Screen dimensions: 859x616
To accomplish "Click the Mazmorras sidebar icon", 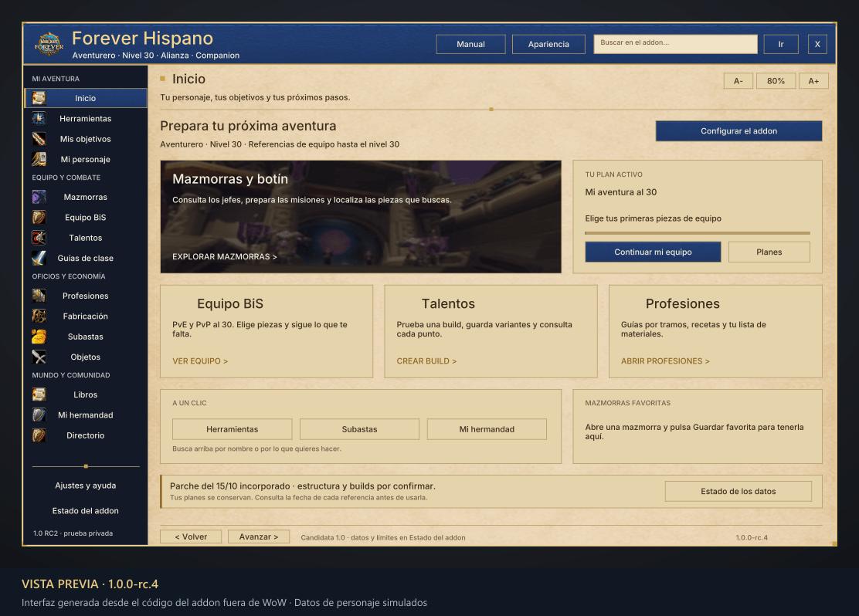I will pos(39,197).
